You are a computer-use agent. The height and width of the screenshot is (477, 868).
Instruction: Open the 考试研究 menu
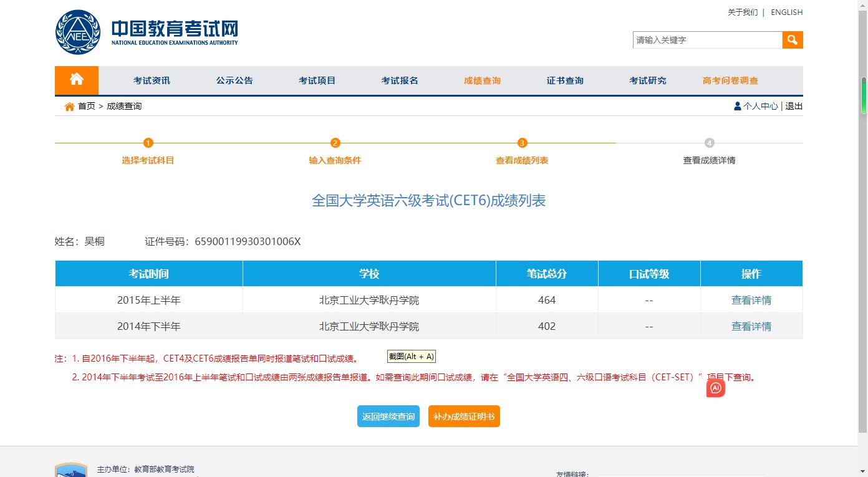pyautogui.click(x=648, y=80)
